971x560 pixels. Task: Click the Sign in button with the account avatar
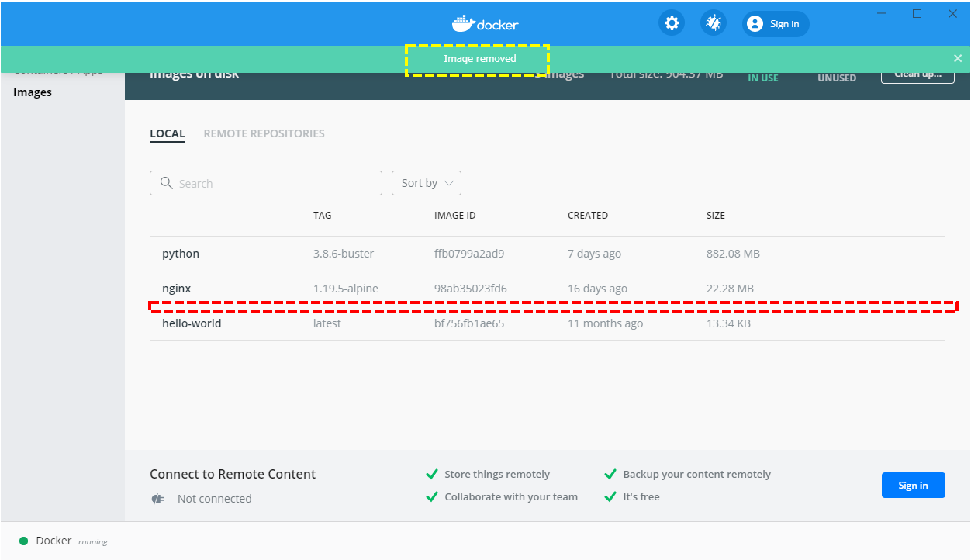pos(776,24)
